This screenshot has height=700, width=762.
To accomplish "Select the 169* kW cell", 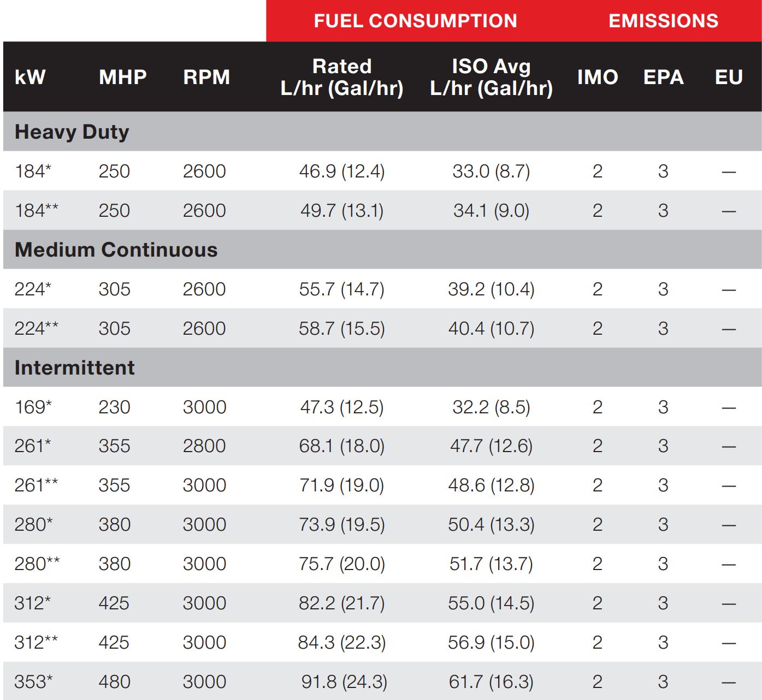I will click(x=33, y=407).
